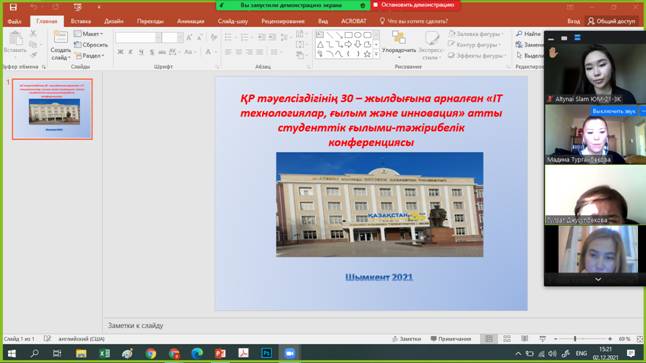The image size is (646, 363).
Task: Click the Save icon in the title bar
Action: tap(13, 7)
